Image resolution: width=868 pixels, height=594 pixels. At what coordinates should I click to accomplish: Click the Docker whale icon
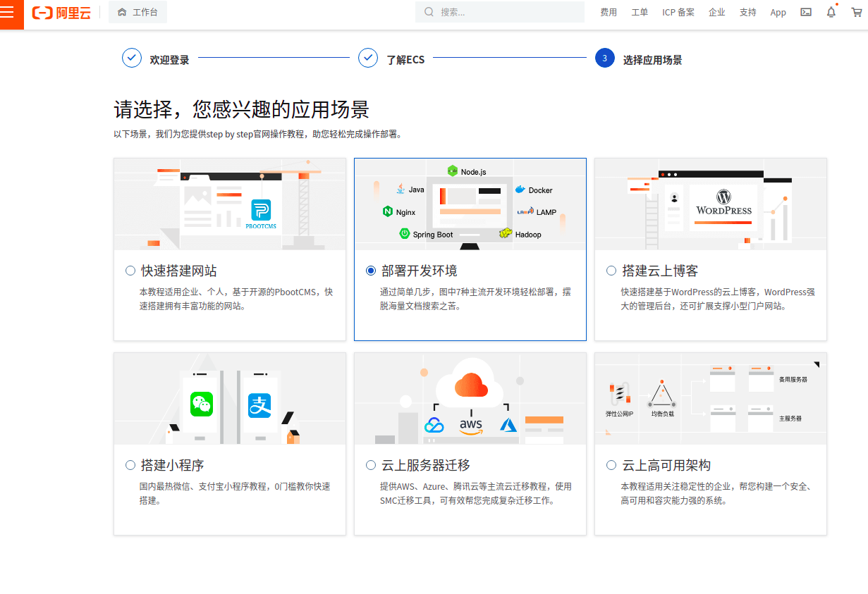point(520,190)
